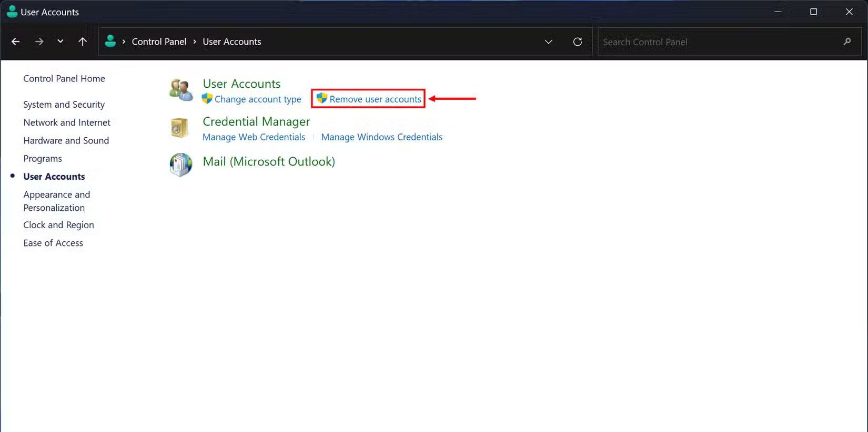Expand chevron after Control Panel breadcrumb
Viewport: 868px width, 432px height.
pyautogui.click(x=195, y=42)
